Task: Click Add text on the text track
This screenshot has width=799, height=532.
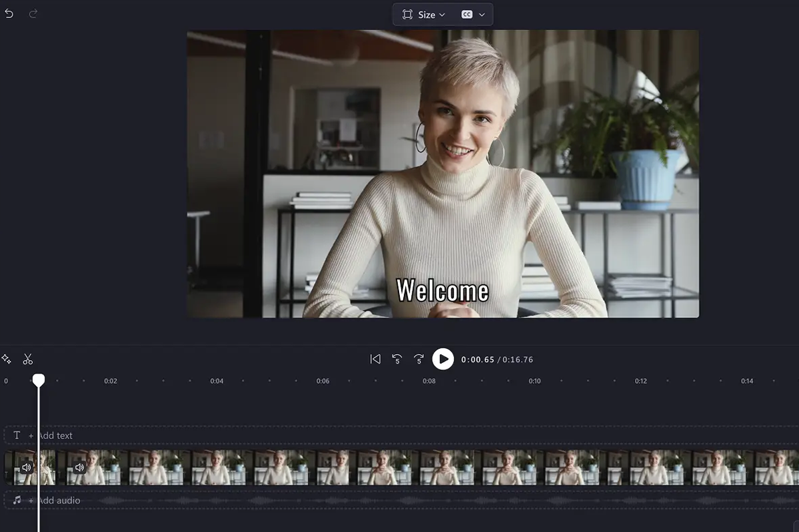Action: (55, 435)
